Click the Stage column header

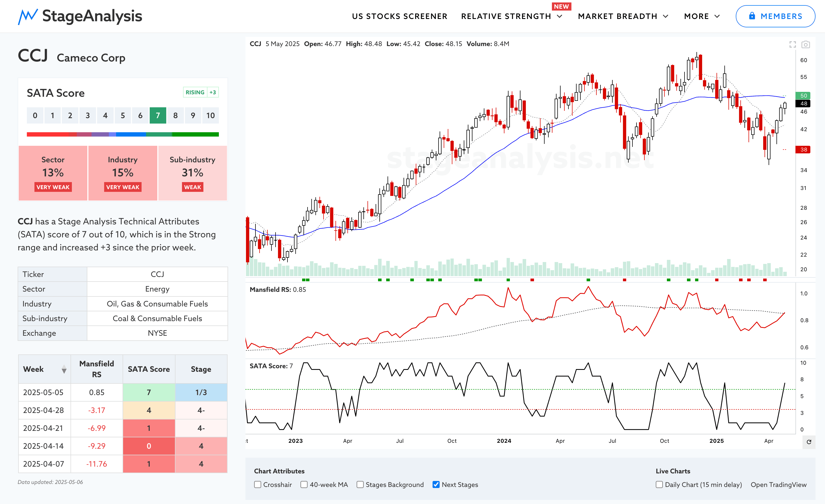[x=201, y=369]
